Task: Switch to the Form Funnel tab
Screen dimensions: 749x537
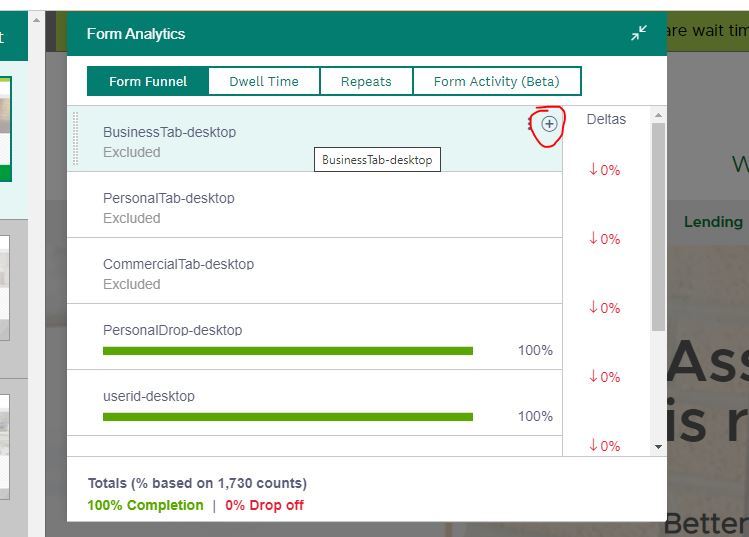Action: click(148, 81)
